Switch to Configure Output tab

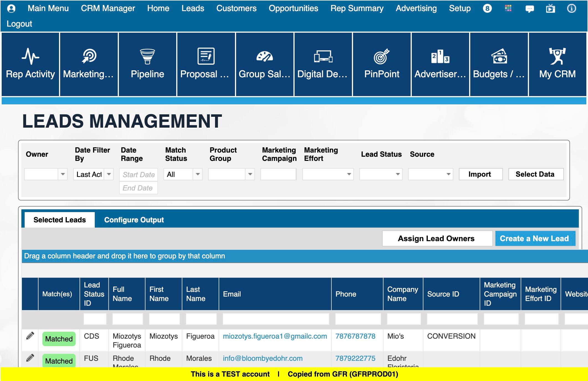pyautogui.click(x=134, y=220)
